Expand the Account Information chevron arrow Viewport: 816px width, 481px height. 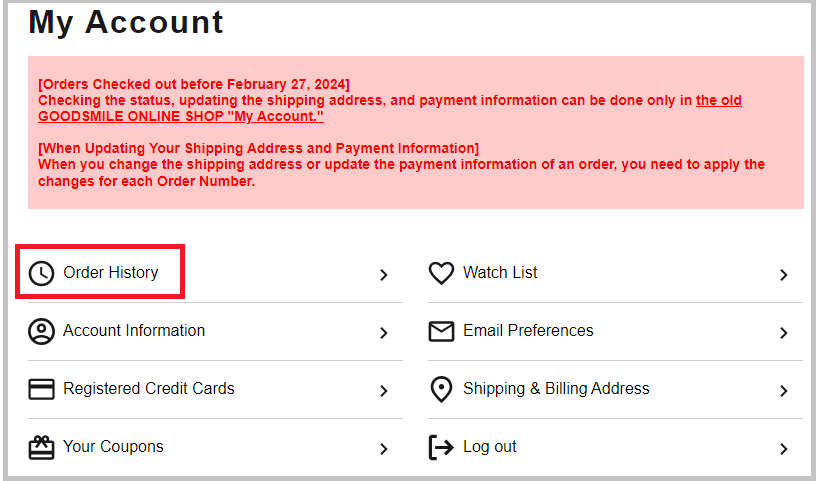384,333
